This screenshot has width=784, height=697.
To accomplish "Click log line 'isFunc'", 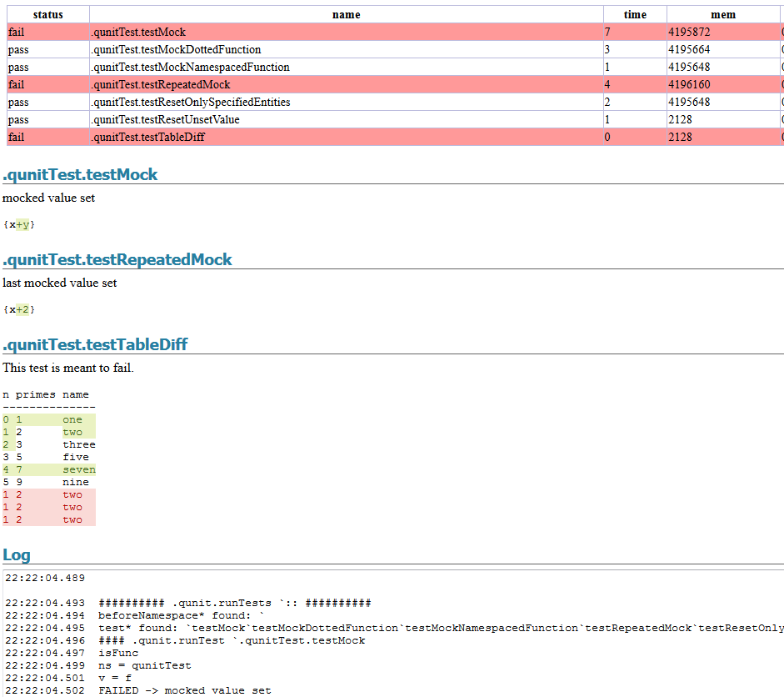I will click(x=118, y=654).
